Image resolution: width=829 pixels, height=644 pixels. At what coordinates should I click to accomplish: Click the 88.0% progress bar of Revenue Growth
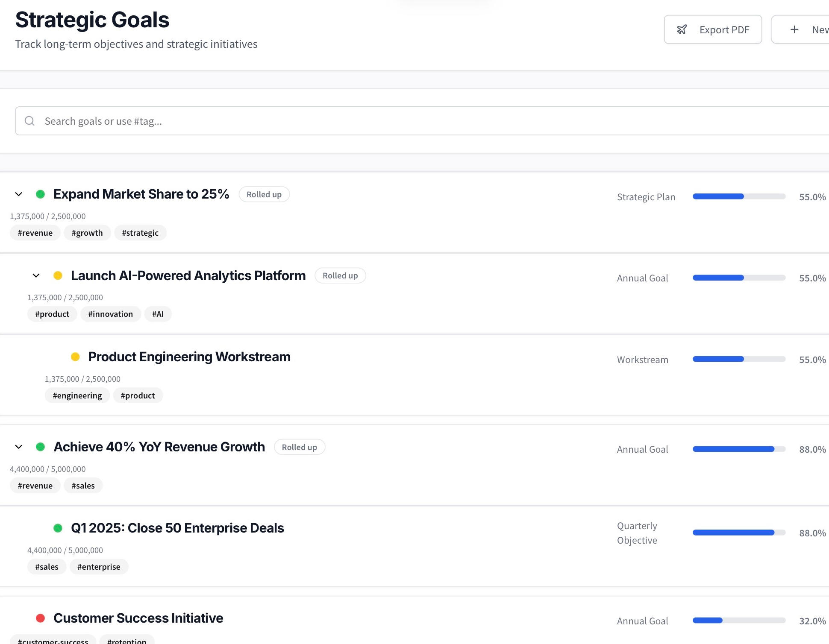tap(739, 449)
